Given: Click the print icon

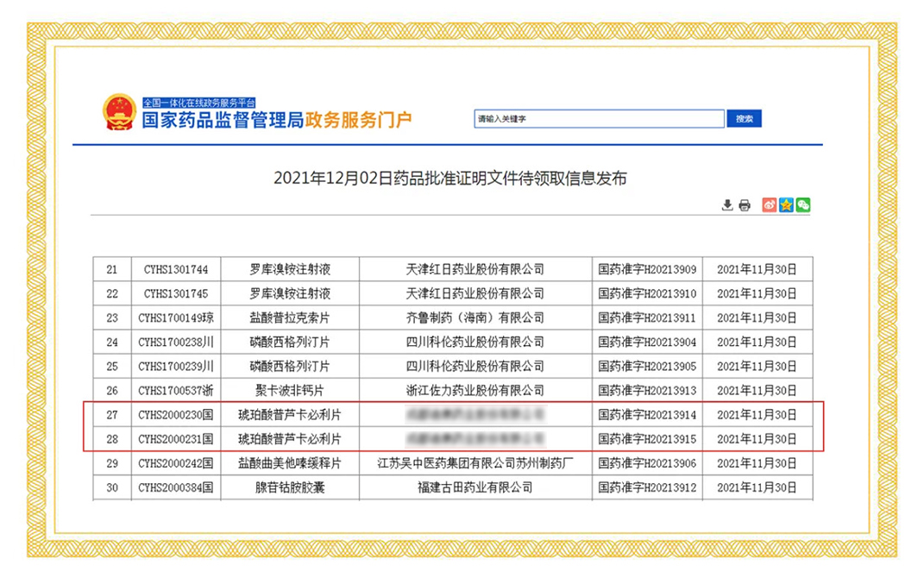Looking at the screenshot, I should tap(744, 204).
